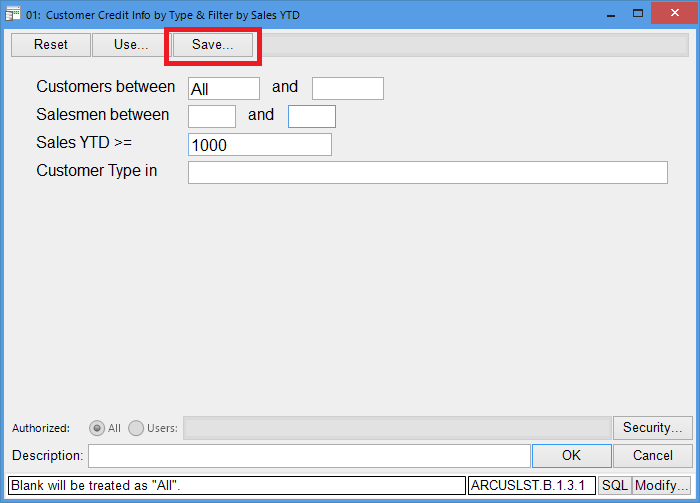Click the Modify... button
Viewport: 700px width, 503px height.
[661, 485]
